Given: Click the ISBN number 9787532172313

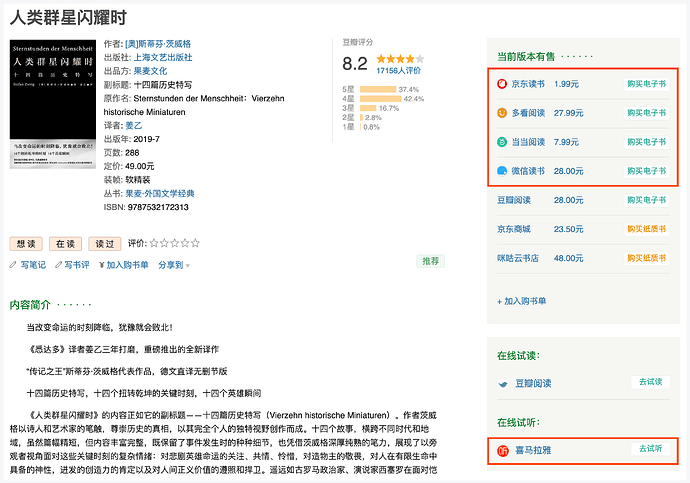Looking at the screenshot, I should point(158,207).
